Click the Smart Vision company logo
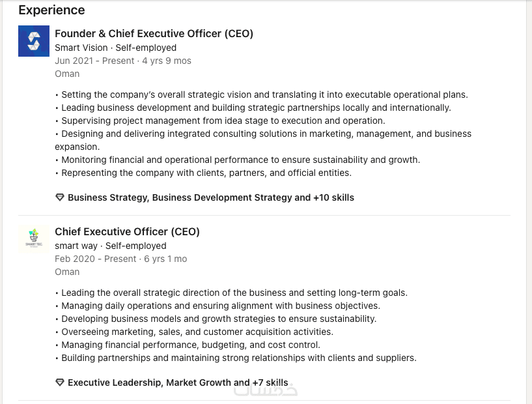This screenshot has width=532, height=404. pos(34,41)
